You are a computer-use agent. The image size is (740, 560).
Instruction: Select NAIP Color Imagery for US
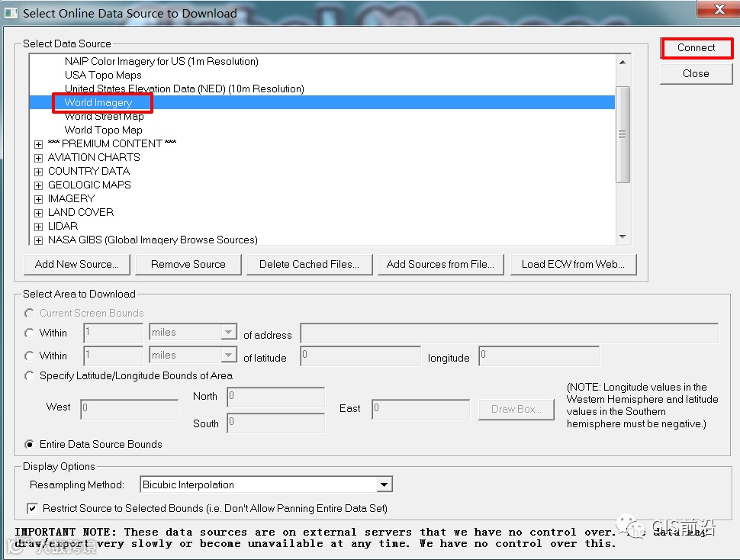click(x=162, y=61)
